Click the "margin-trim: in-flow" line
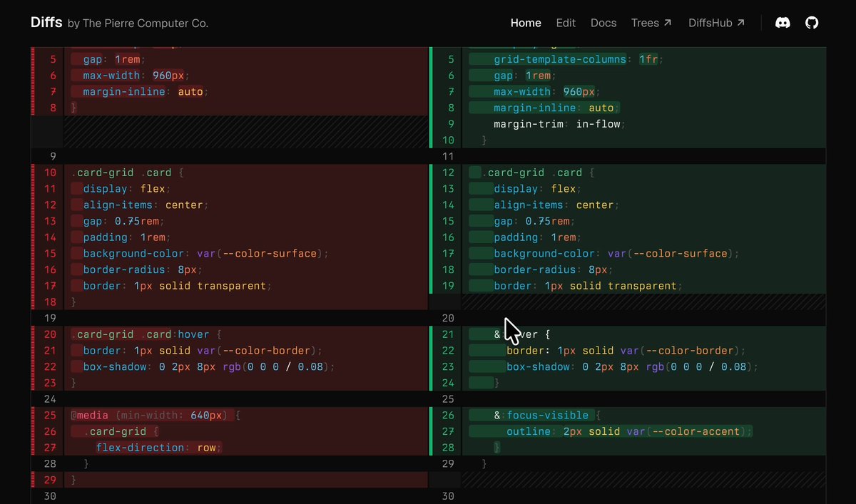856x504 pixels. [x=559, y=124]
